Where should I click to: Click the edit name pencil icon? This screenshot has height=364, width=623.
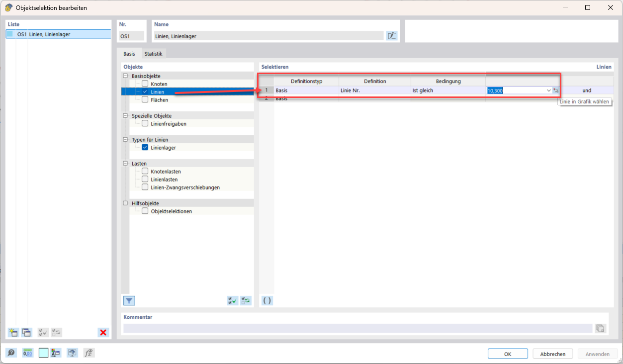point(392,36)
